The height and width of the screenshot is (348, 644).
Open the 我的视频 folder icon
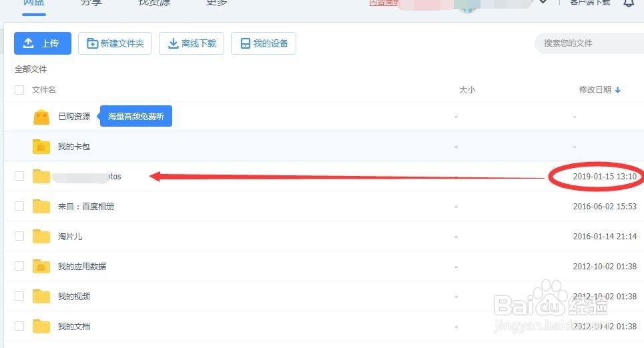point(41,296)
